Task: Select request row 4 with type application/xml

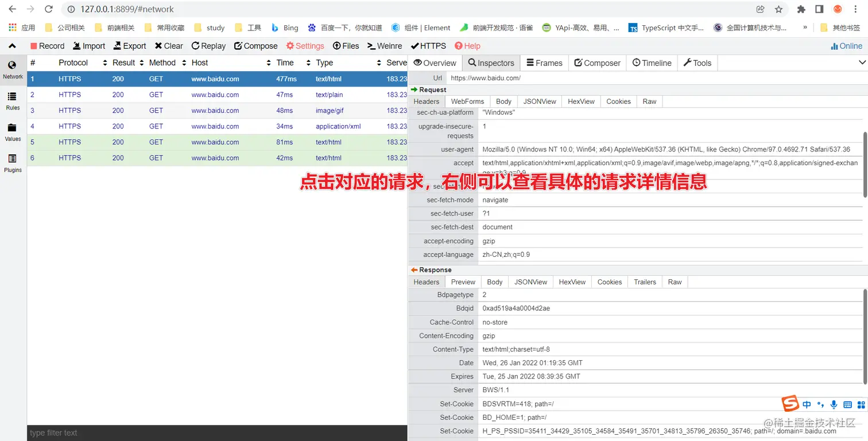Action: (x=217, y=127)
